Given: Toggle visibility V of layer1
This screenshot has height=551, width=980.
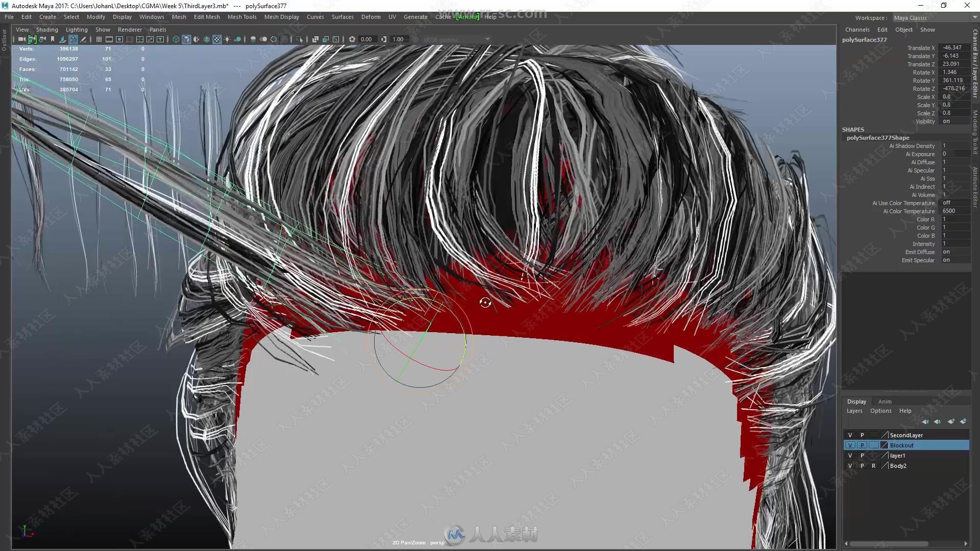Looking at the screenshot, I should [850, 456].
